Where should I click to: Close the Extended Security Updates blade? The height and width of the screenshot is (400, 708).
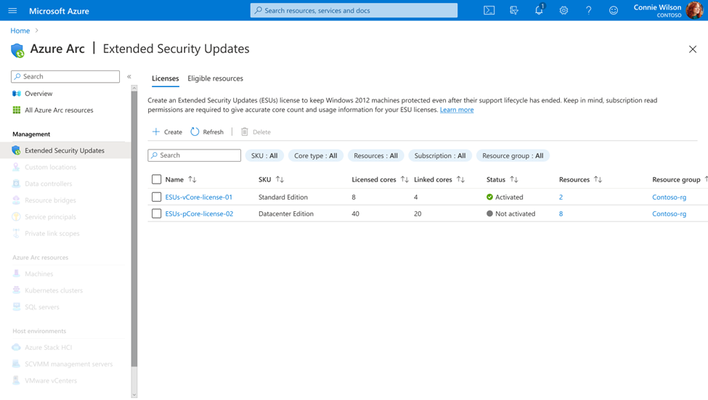pos(692,49)
